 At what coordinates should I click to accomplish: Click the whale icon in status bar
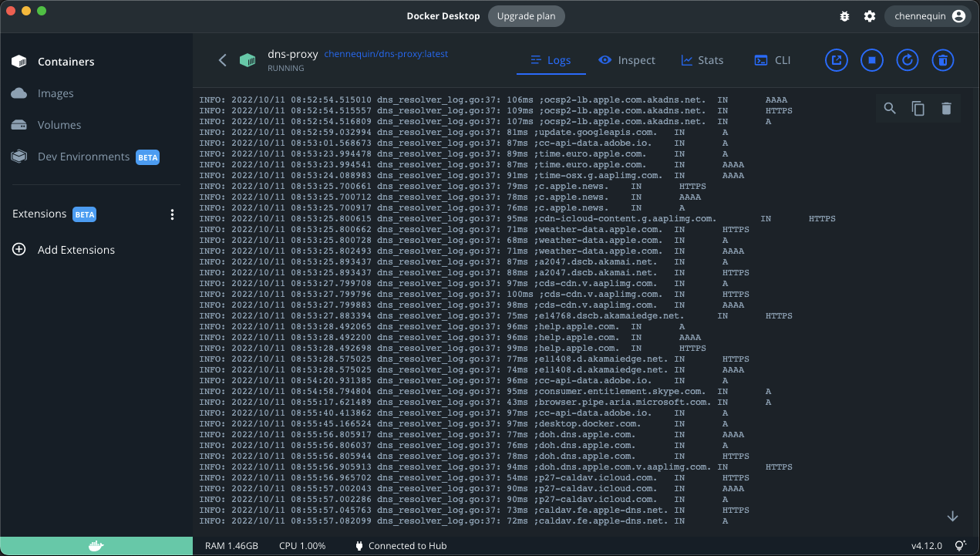coord(96,546)
